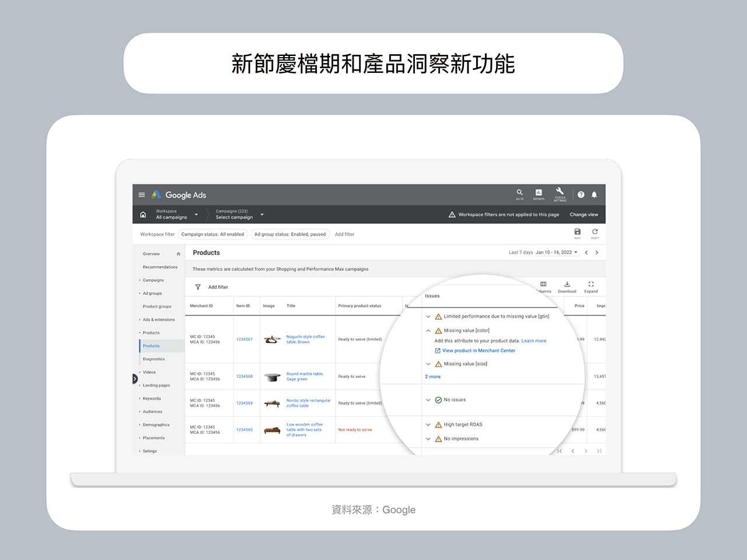This screenshot has height=560, width=747.
Task: Click Add filter in workspace filter bar
Action: 344,235
